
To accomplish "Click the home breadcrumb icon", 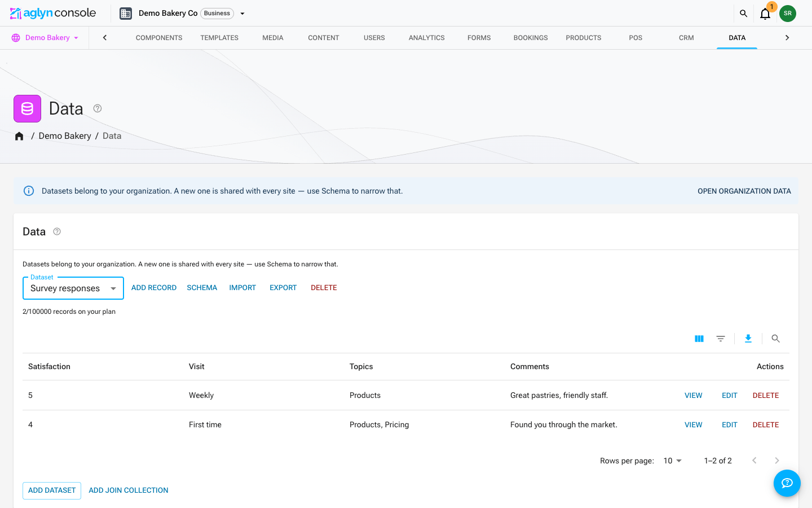I will coord(19,136).
